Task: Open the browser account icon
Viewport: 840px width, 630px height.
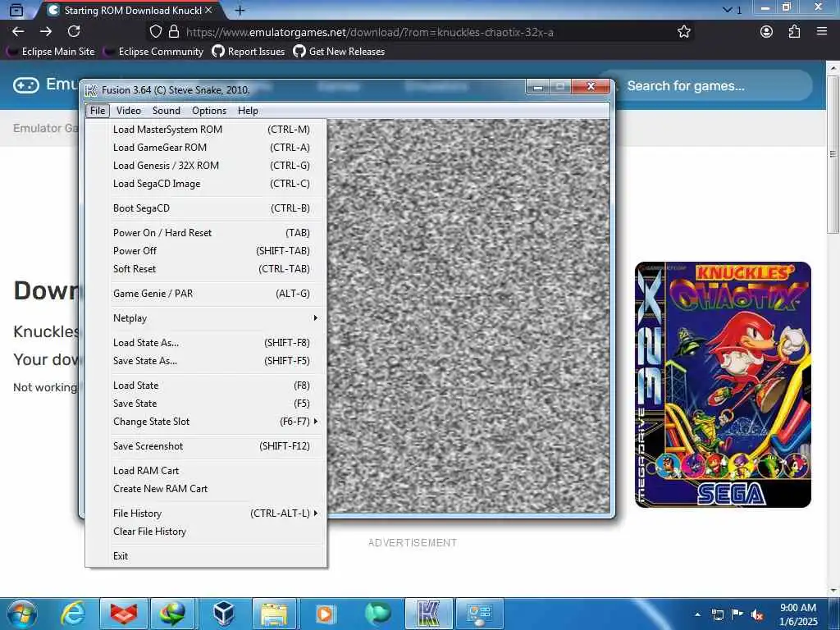Action: click(767, 32)
